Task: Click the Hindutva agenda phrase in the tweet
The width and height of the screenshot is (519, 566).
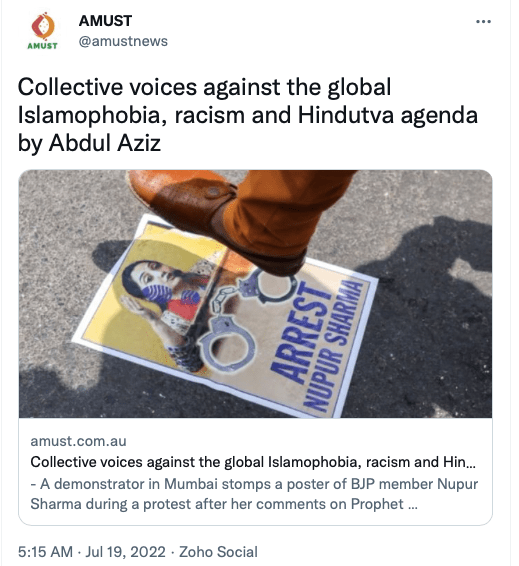Action: [388, 116]
